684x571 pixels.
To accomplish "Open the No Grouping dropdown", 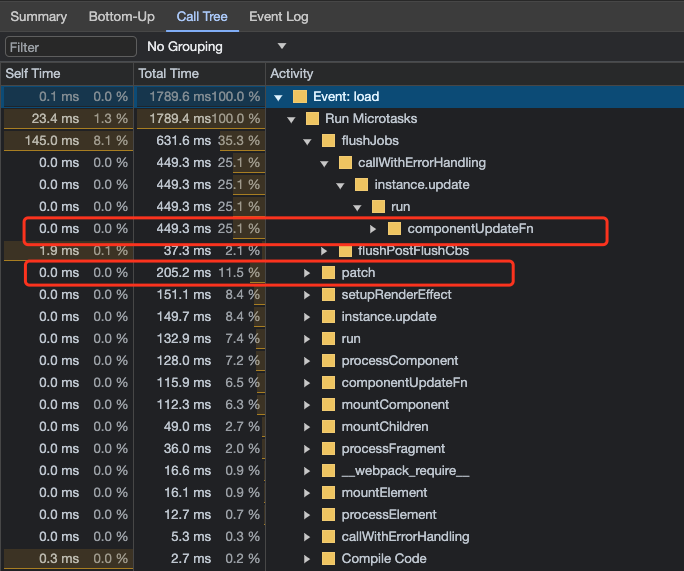I will 217,46.
